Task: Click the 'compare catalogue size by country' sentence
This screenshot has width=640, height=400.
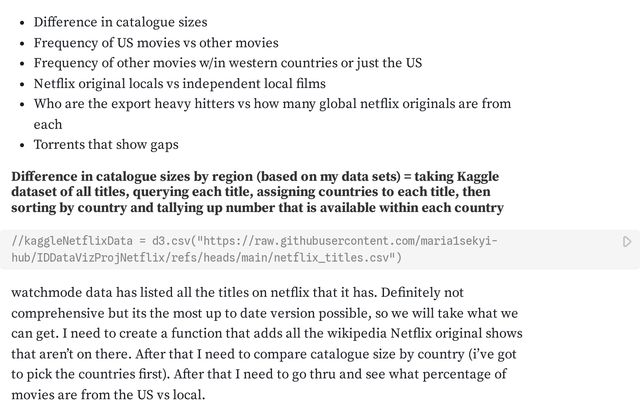Action: coord(300,354)
